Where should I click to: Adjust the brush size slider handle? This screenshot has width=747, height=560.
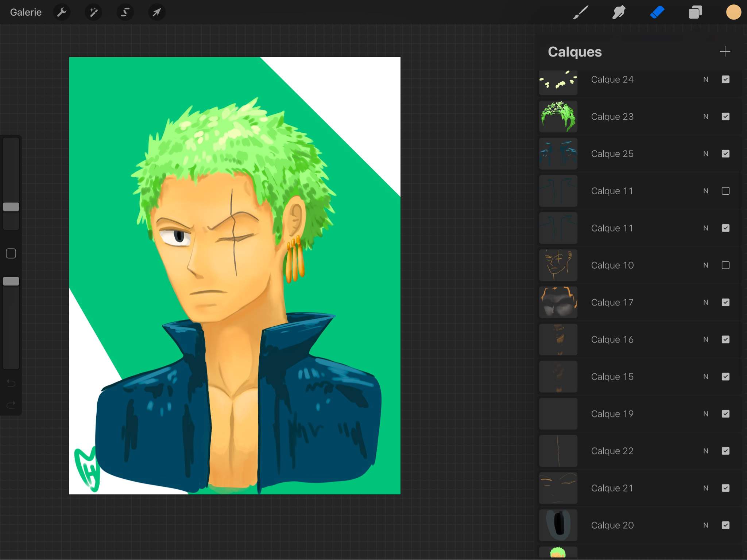click(11, 207)
